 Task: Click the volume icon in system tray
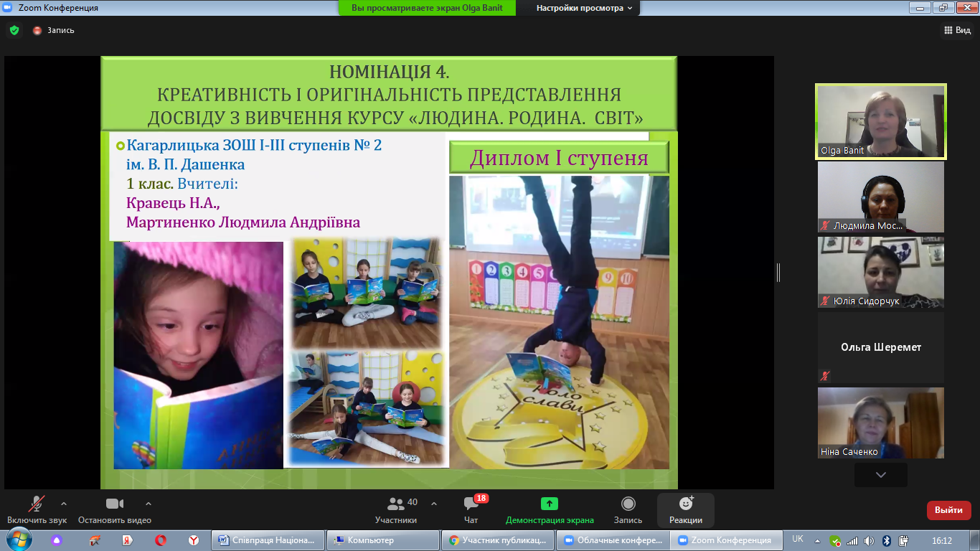[869, 540]
